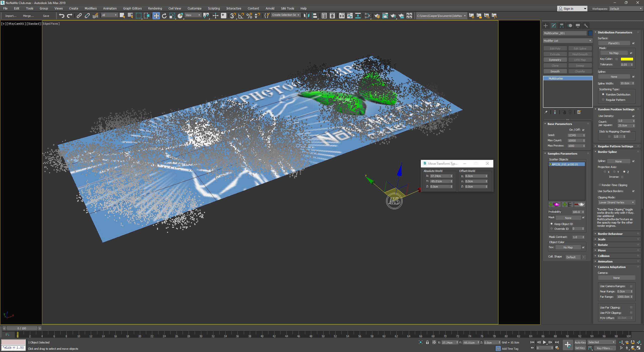
Task: Click the Symmetry modifier button
Action: pyautogui.click(x=555, y=60)
